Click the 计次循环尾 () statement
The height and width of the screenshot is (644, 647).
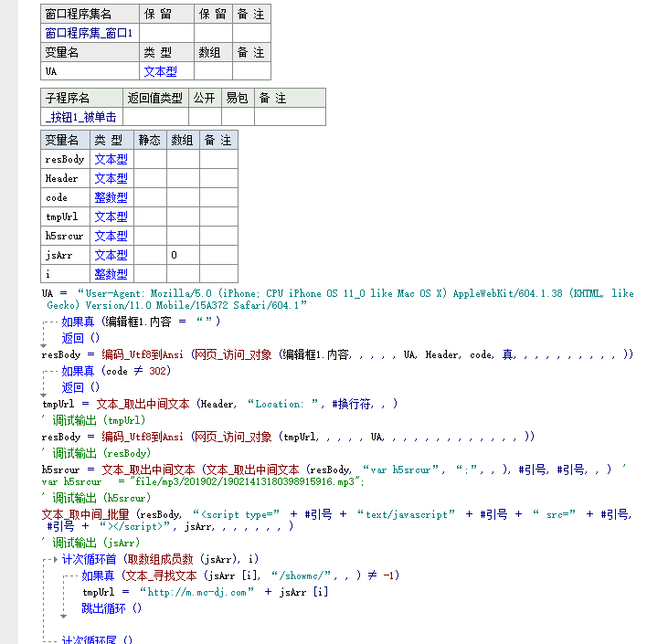pos(97,639)
